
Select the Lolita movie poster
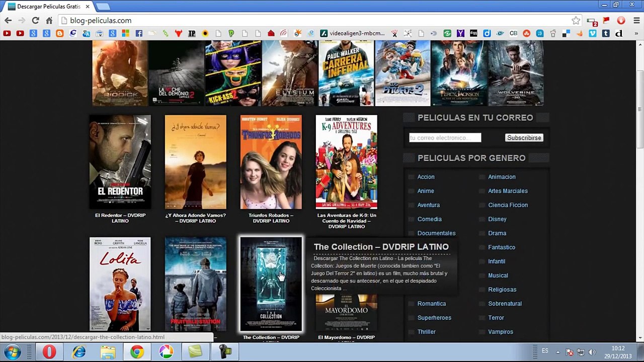(x=120, y=284)
